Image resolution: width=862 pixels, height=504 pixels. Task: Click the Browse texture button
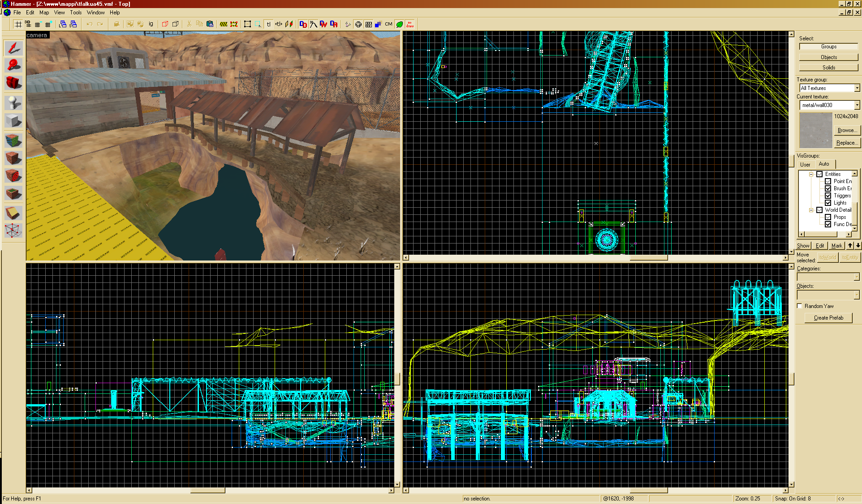tap(846, 130)
